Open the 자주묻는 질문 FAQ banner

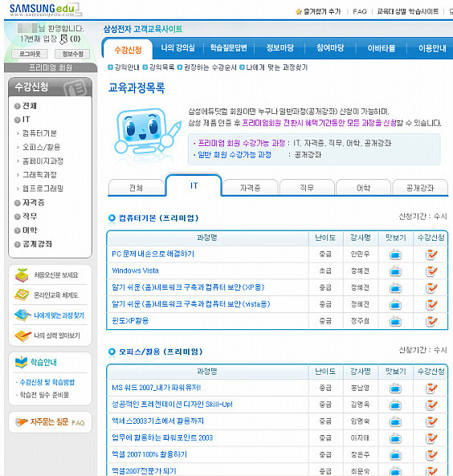50,422
